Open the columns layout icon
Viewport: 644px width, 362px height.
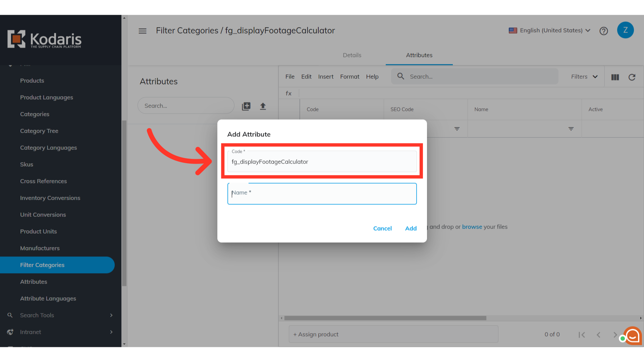pos(615,77)
